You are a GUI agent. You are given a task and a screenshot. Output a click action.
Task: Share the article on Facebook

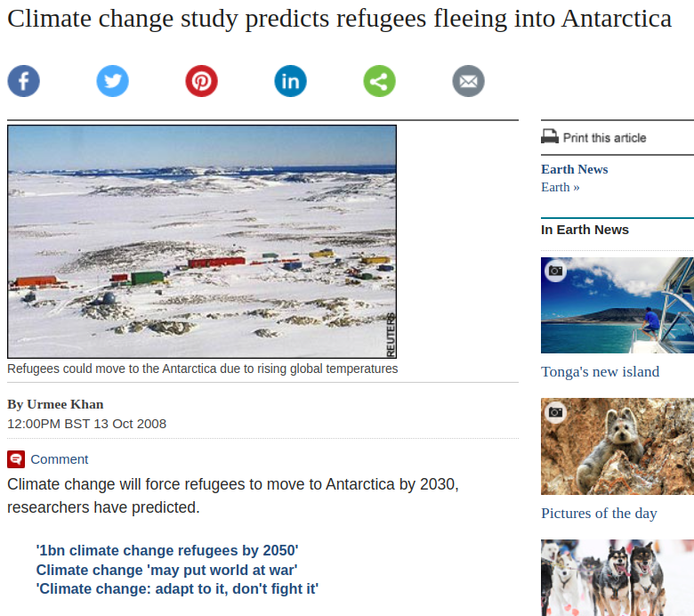(x=24, y=81)
